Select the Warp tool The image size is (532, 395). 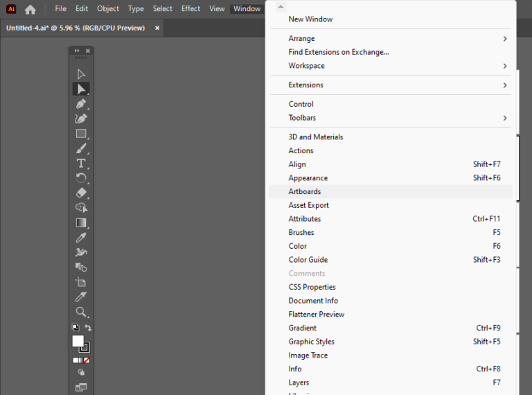coord(81,252)
